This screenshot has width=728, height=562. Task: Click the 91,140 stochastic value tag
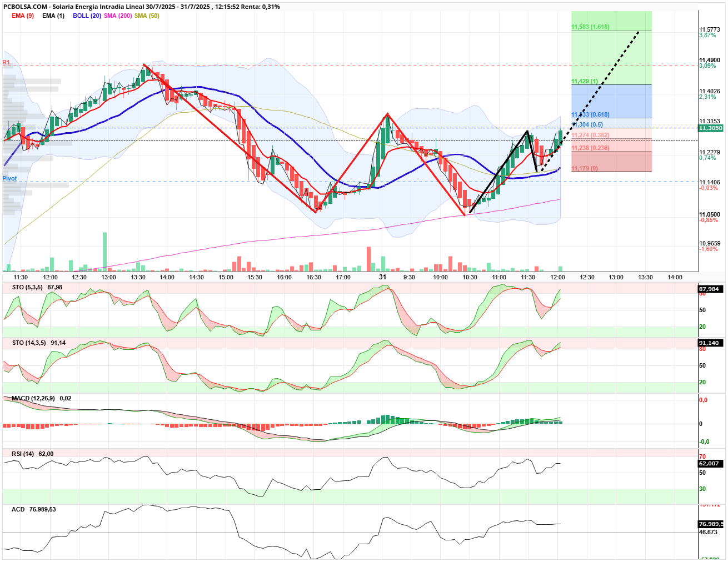coord(710,343)
